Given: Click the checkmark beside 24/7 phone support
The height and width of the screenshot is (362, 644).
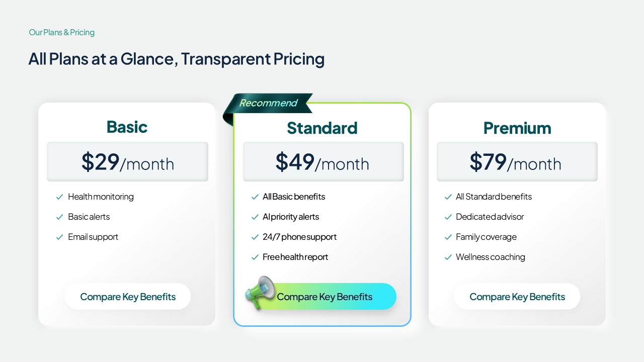Looking at the screenshot, I should point(255,237).
